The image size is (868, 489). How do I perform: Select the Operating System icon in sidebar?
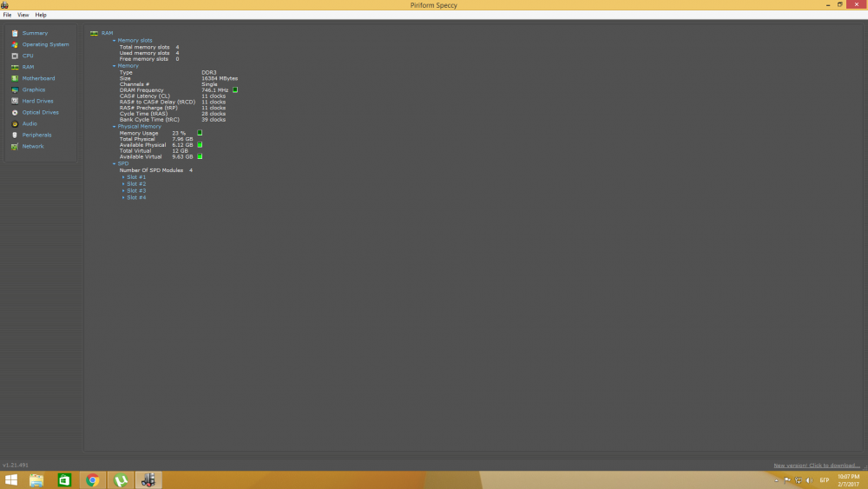click(15, 44)
